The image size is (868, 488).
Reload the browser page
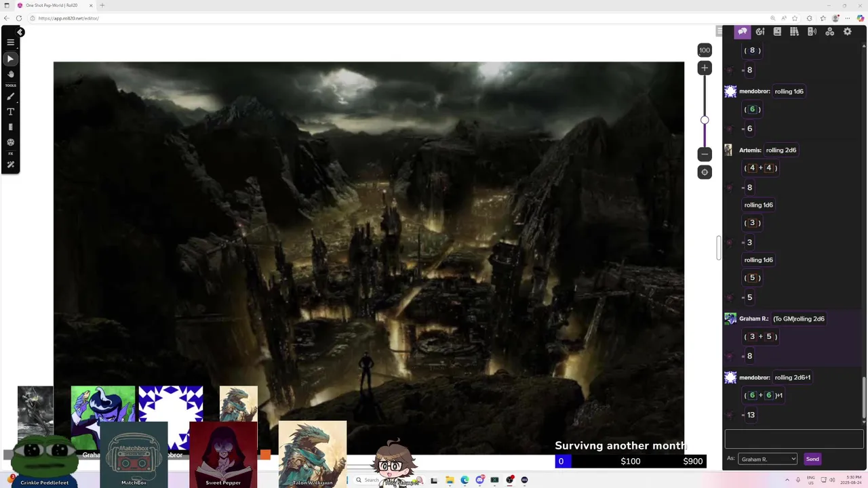18,18
